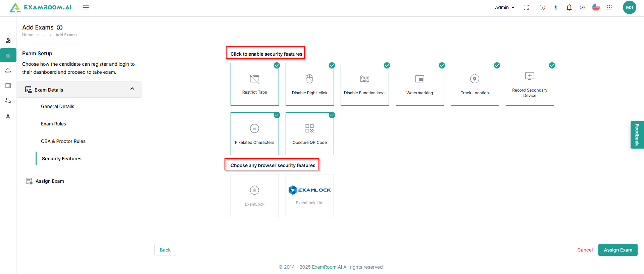Click the Obscure QR Code icon
Viewport: 644px width, 274px height.
[x=310, y=128]
